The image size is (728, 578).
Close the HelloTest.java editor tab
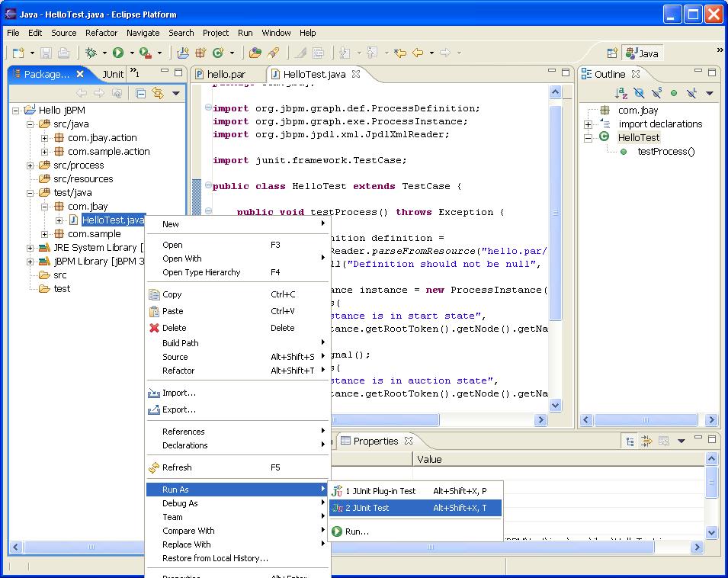pos(356,74)
